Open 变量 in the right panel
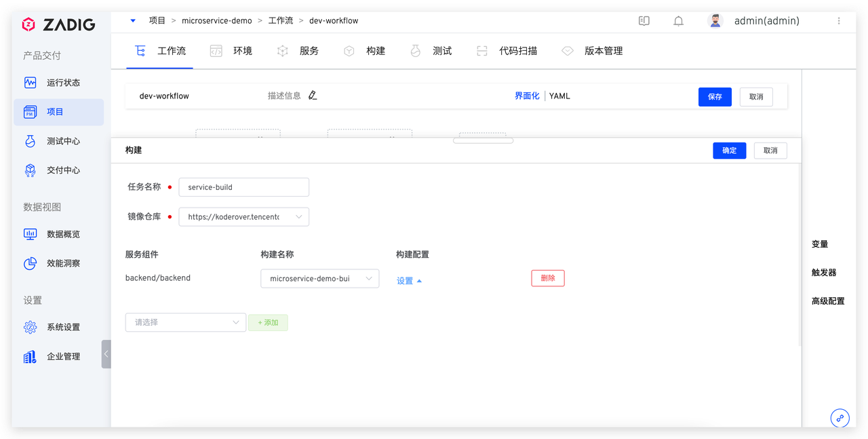 tap(820, 244)
